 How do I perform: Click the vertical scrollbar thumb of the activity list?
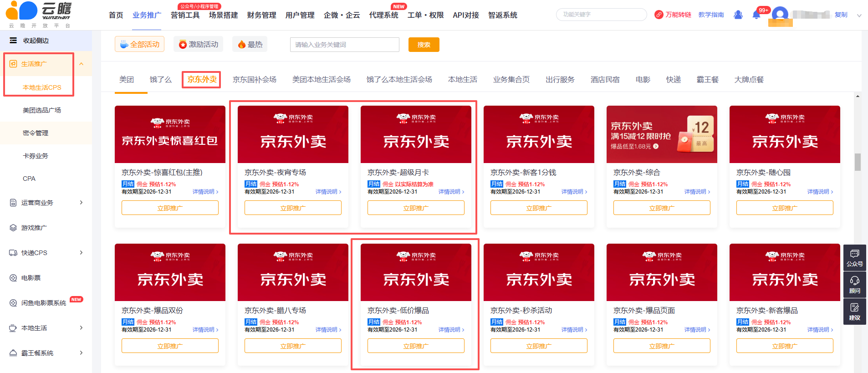[x=858, y=162]
